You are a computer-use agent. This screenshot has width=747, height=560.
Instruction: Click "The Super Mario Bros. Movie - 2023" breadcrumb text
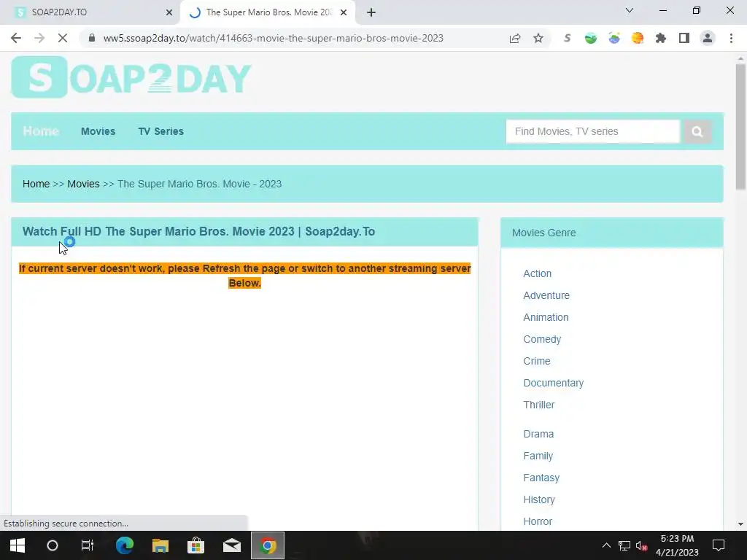click(200, 184)
